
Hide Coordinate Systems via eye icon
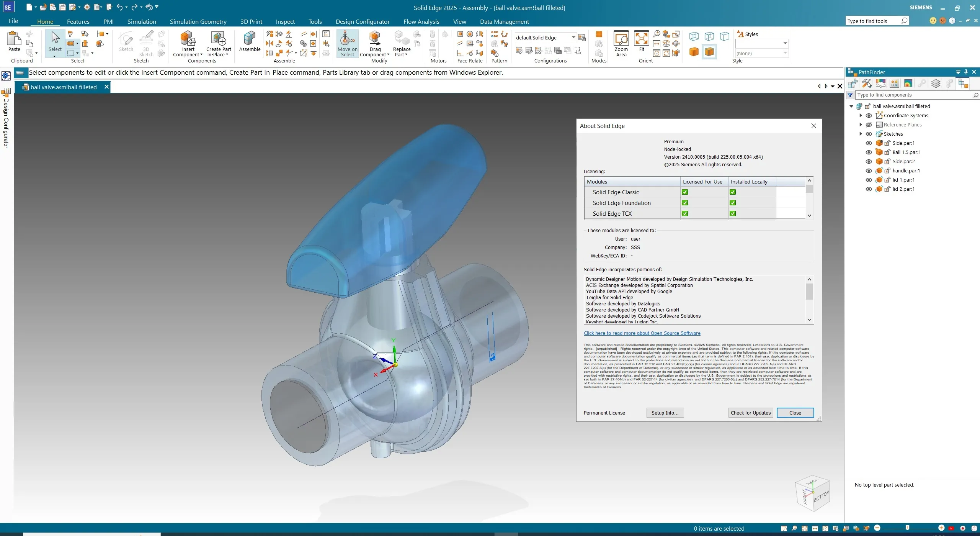pyautogui.click(x=869, y=116)
